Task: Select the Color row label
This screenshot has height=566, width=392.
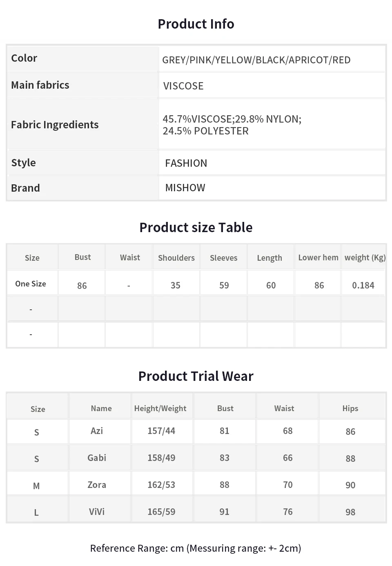Action: (24, 58)
